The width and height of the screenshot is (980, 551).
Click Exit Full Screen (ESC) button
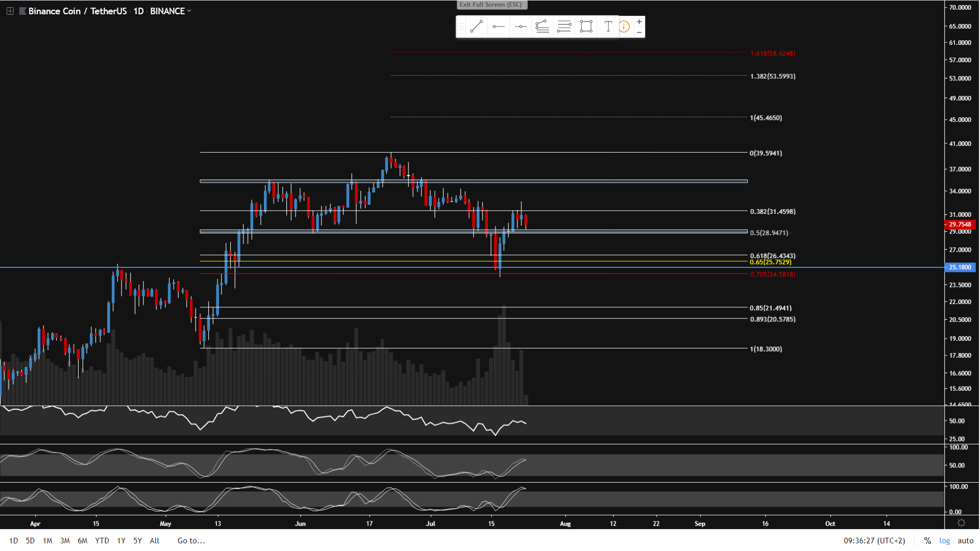point(491,5)
